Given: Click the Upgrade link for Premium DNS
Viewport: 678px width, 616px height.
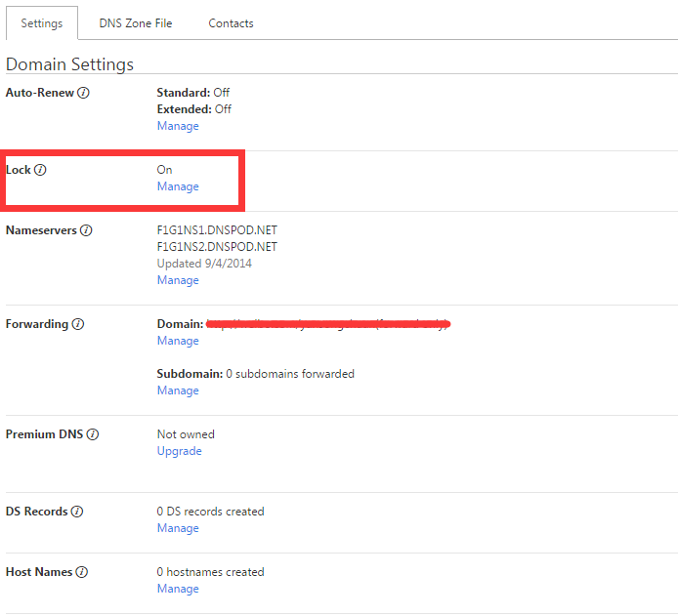Looking at the screenshot, I should 180,451.
